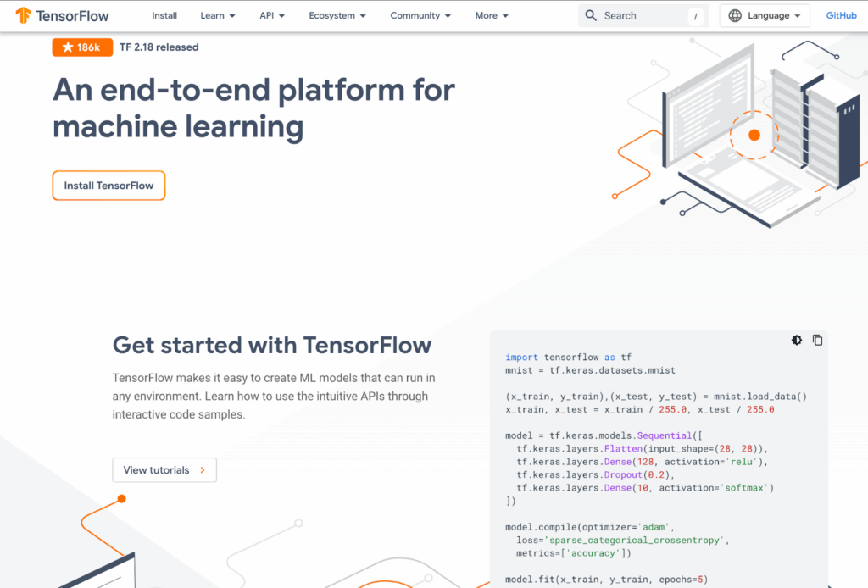Expand the More menu
This screenshot has height=588, width=868.
(x=492, y=15)
